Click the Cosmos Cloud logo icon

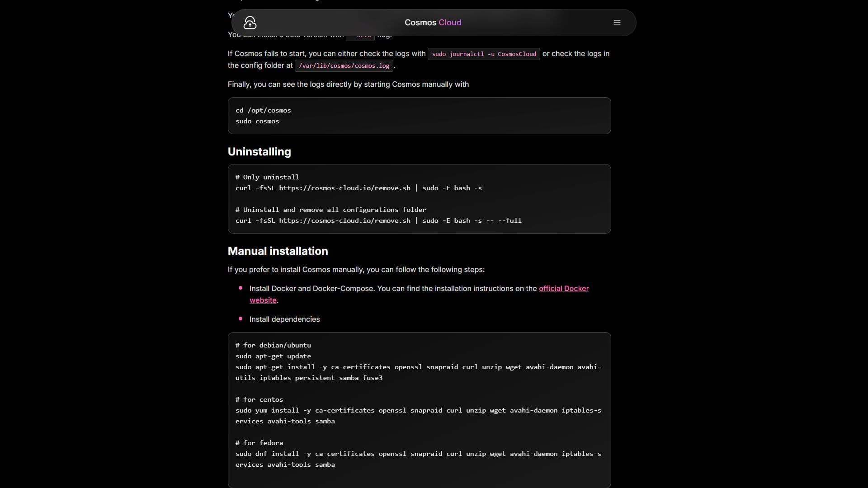[x=250, y=23]
